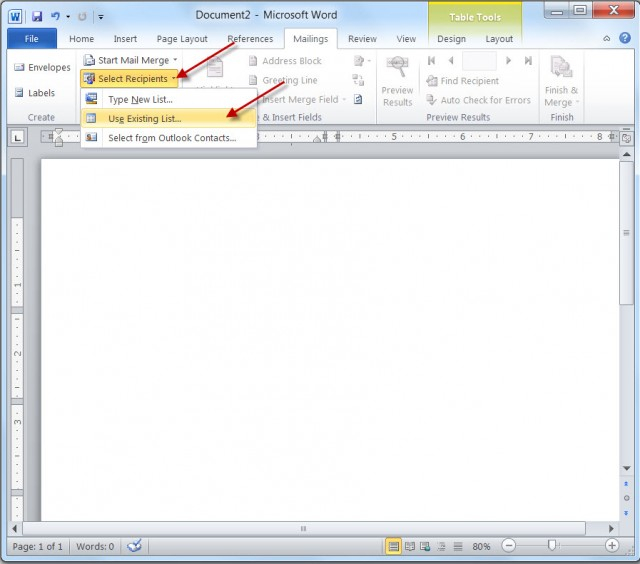Switch to Outline view

pos(441,546)
